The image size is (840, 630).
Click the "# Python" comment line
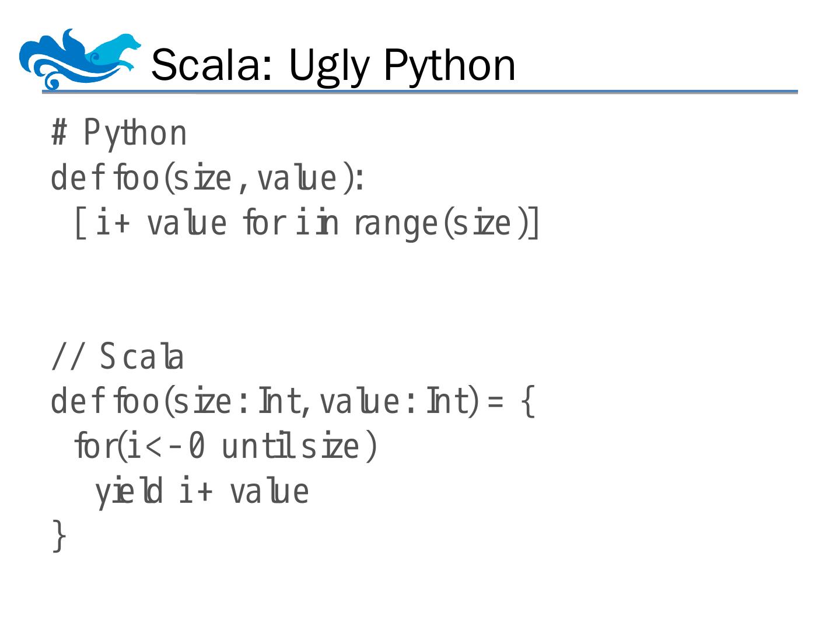(x=119, y=133)
